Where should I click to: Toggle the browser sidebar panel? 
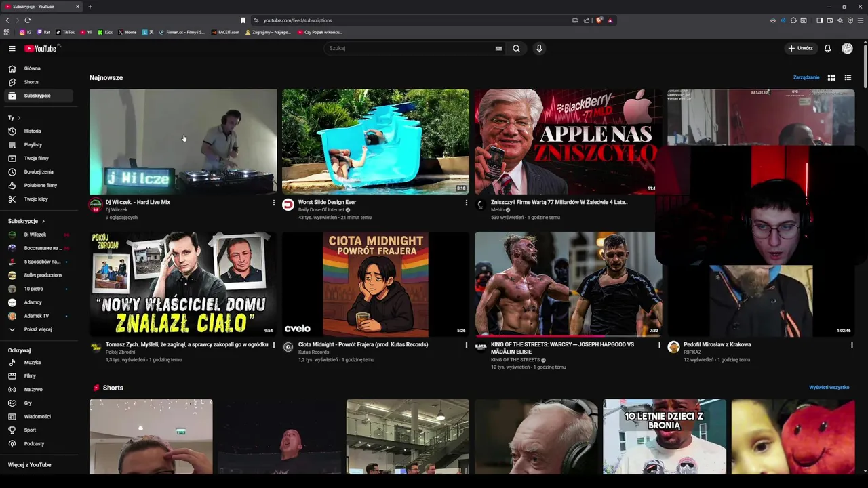(x=820, y=20)
